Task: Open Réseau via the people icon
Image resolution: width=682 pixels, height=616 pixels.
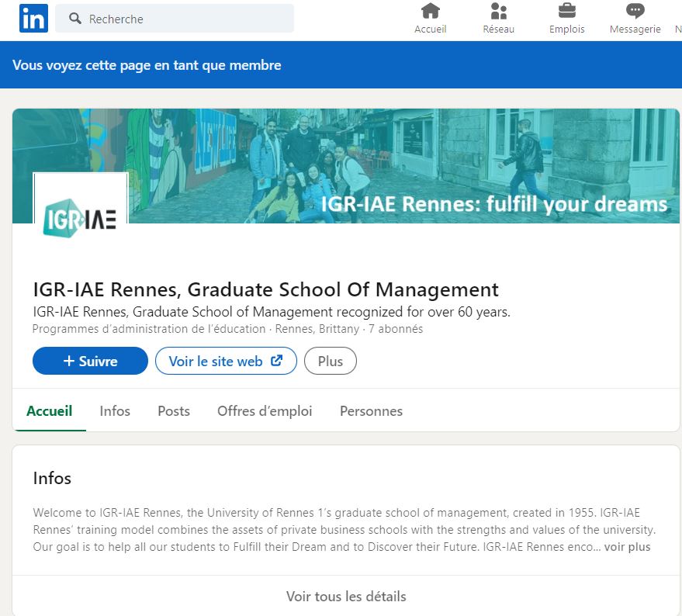Action: [498, 12]
